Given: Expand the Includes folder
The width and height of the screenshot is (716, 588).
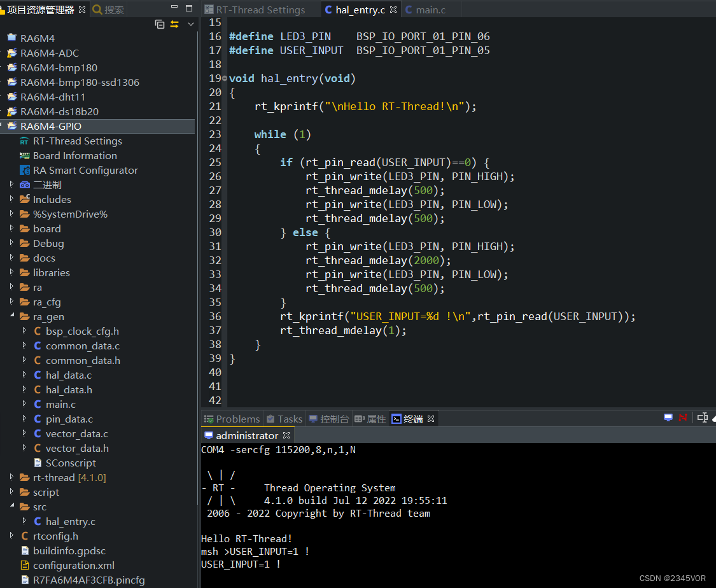Looking at the screenshot, I should click(11, 199).
